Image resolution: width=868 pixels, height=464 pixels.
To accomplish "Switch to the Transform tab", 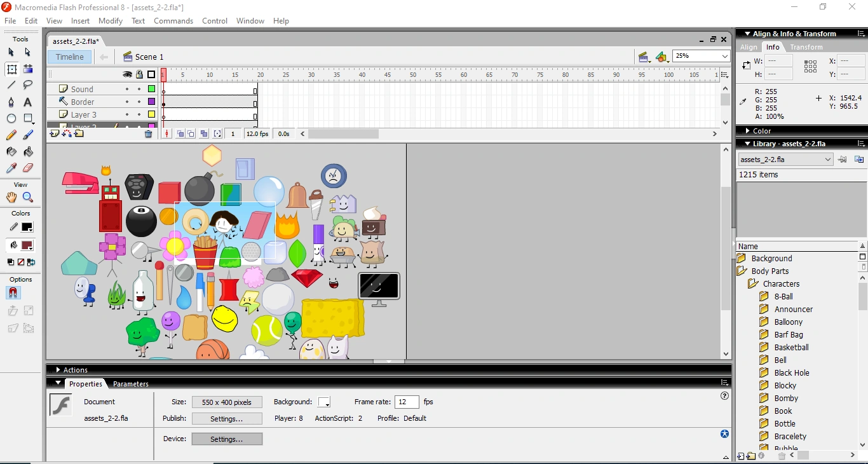I will pos(806,46).
